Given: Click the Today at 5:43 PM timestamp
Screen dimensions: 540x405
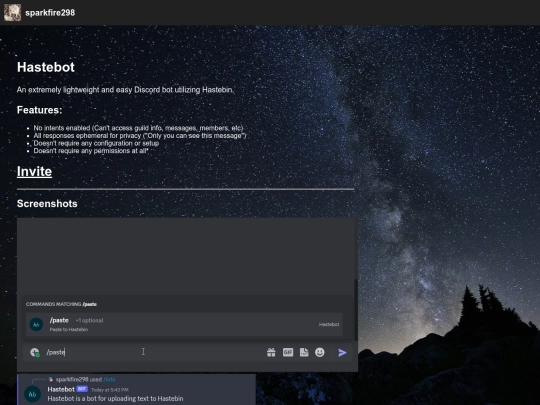Looking at the screenshot, I should point(110,390).
